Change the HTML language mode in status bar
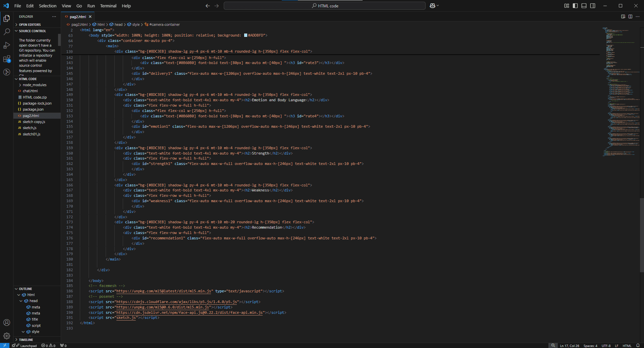The height and width of the screenshot is (348, 644). click(x=627, y=346)
